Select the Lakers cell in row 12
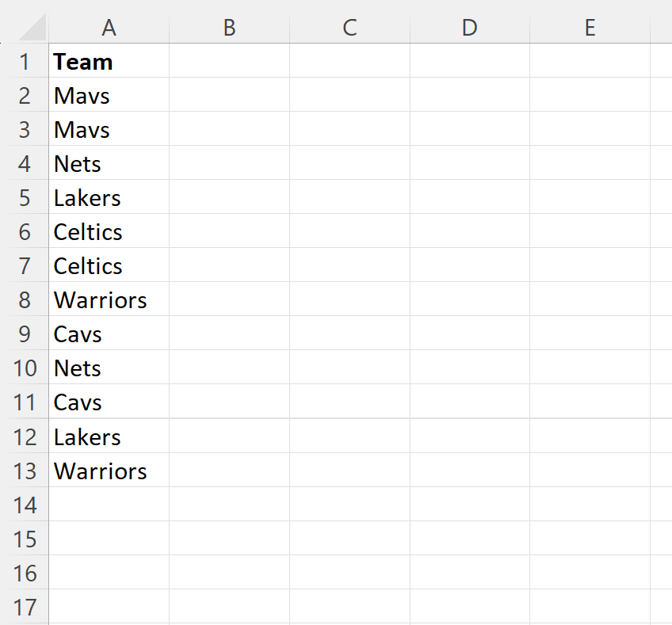The image size is (672, 625). (x=109, y=436)
